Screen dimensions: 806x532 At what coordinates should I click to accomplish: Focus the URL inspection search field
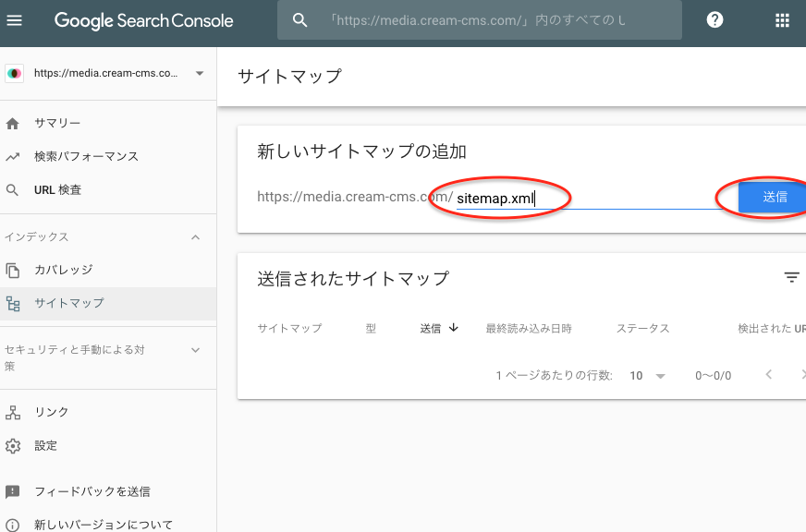point(479,20)
